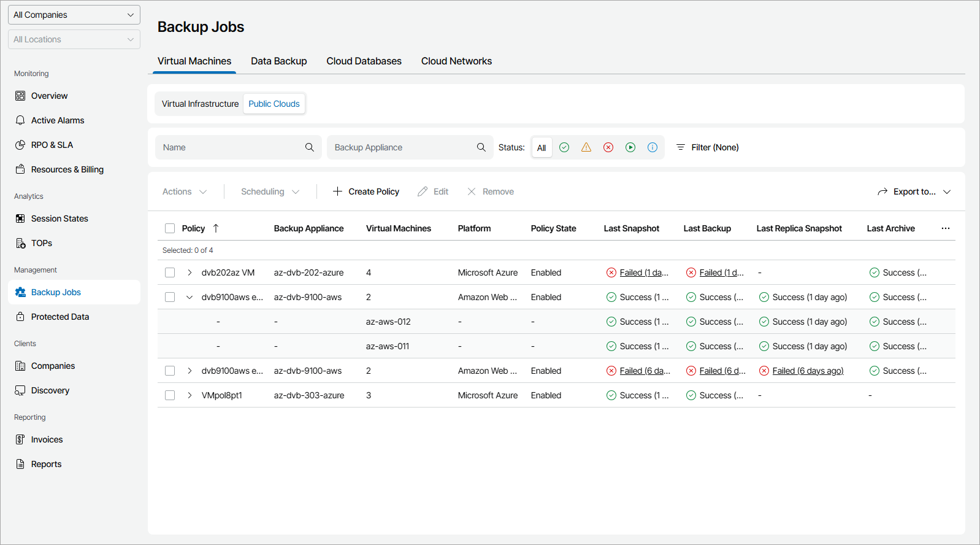Open the All Companies dropdown
The width and height of the screenshot is (980, 545).
click(74, 15)
